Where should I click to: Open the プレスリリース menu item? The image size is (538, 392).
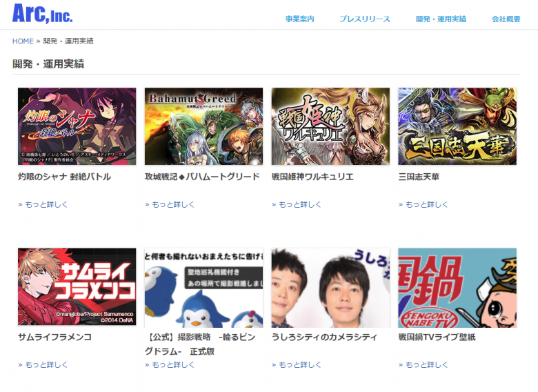coord(365,19)
